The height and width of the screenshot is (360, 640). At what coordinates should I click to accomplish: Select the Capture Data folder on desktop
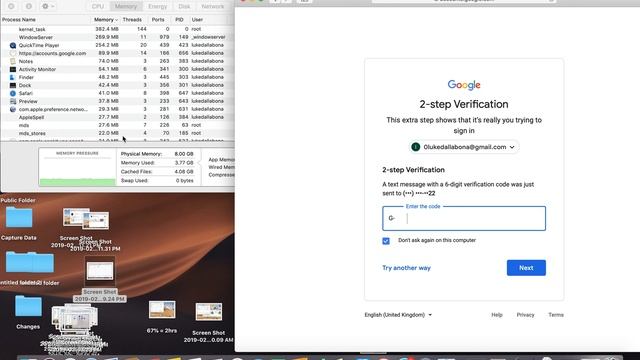click(19, 218)
